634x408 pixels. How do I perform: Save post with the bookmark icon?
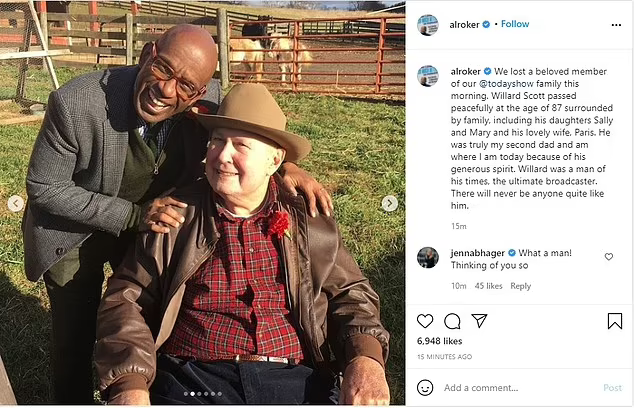[x=614, y=321]
